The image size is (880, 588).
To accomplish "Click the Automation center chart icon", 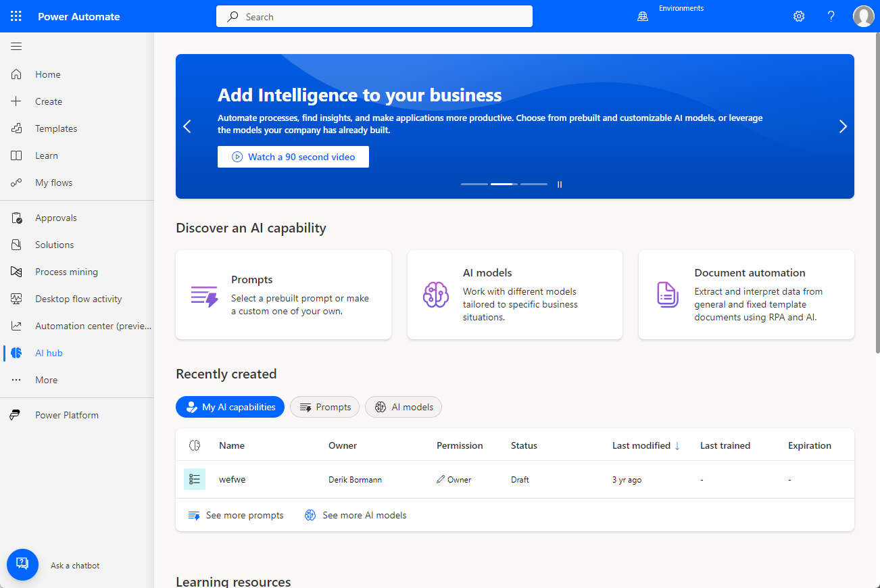I will (x=16, y=326).
